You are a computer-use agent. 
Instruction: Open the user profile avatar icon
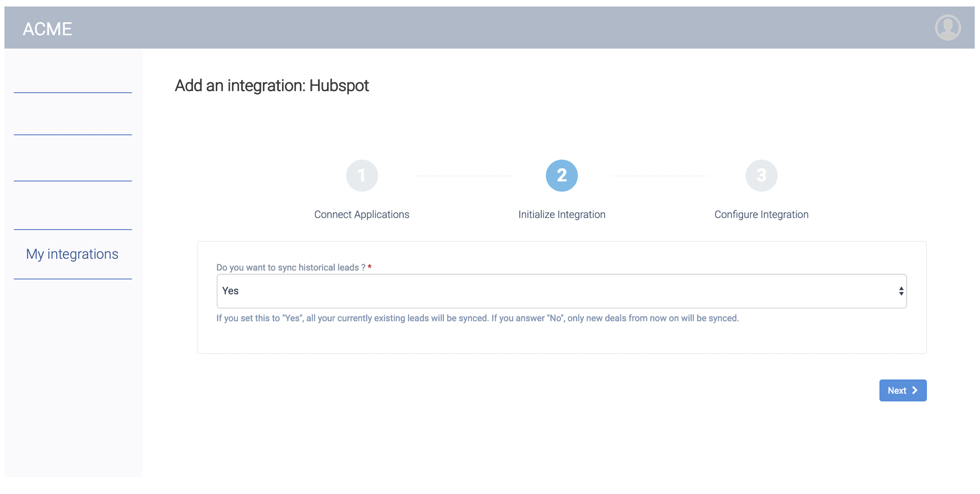coord(948,28)
